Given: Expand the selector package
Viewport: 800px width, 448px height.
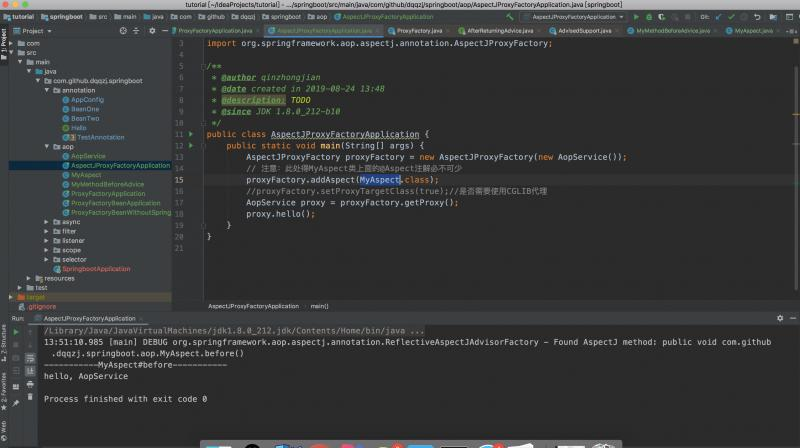Looking at the screenshot, I should pyautogui.click(x=47, y=260).
